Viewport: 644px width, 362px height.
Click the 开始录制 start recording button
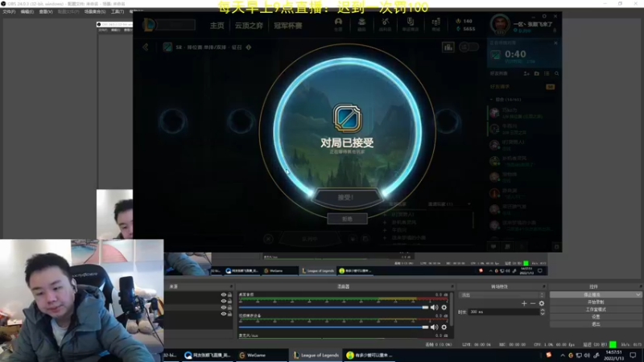596,302
